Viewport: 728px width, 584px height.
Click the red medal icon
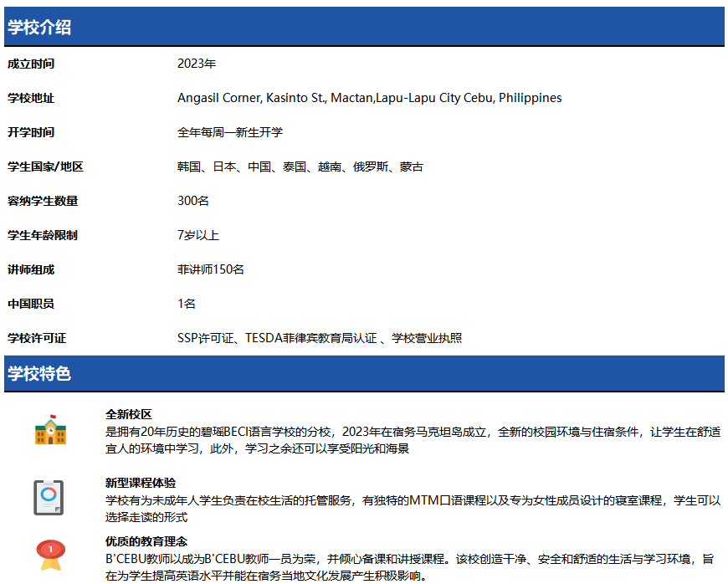(49, 555)
